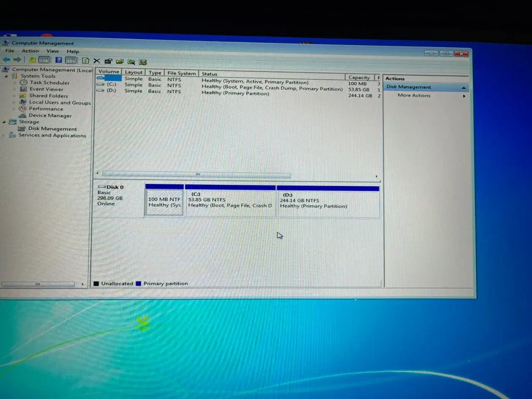Click the Up one level folder icon
This screenshot has width=532, height=399.
point(32,60)
